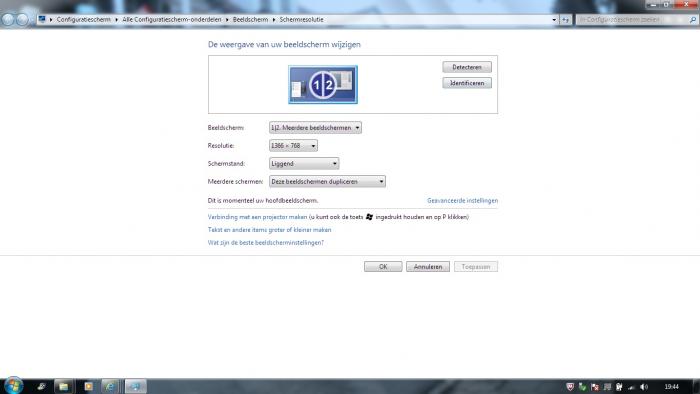Open Geavanceerde instellingen link
700x394 pixels.
(462, 201)
